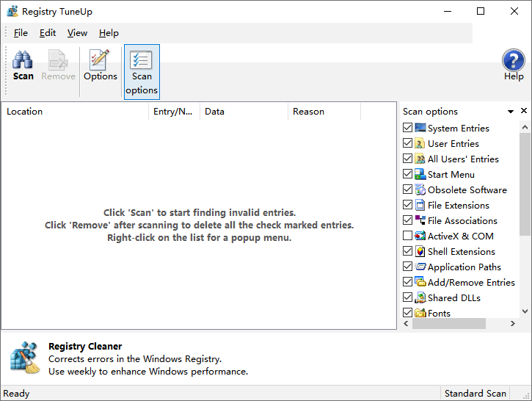Start a scan with the binoculars icon
The image size is (532, 401).
point(23,65)
